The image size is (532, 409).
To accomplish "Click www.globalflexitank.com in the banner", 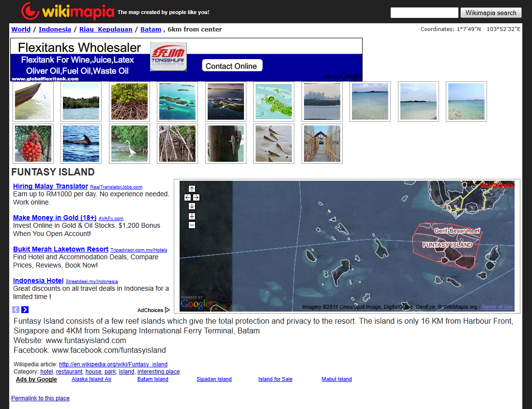I will (x=45, y=79).
